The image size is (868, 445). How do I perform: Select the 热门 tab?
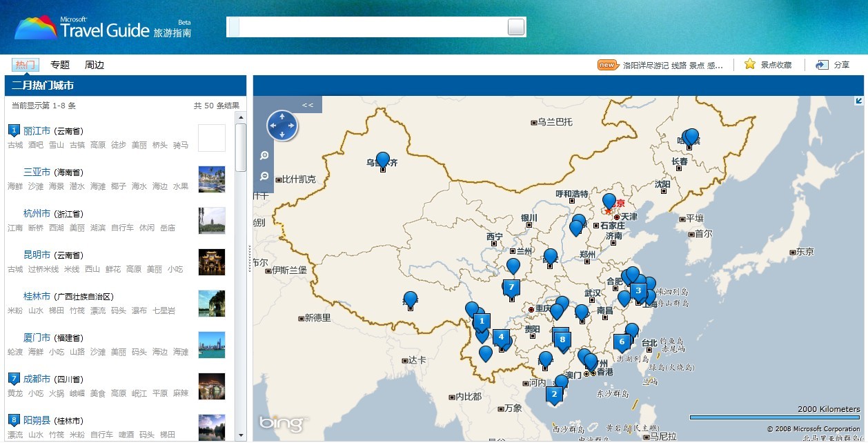click(26, 65)
